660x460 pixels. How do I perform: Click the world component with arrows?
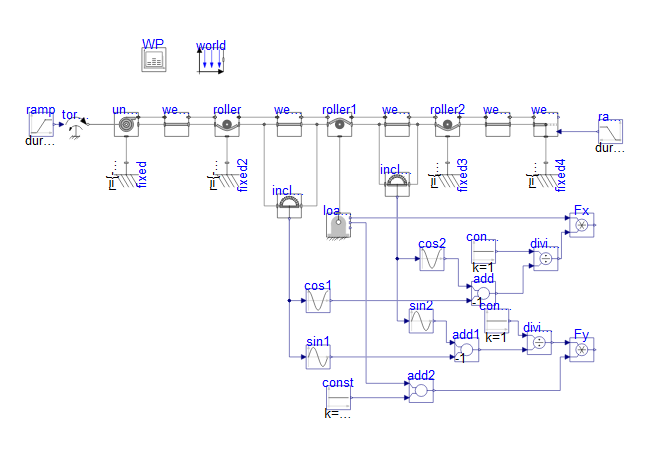211,61
